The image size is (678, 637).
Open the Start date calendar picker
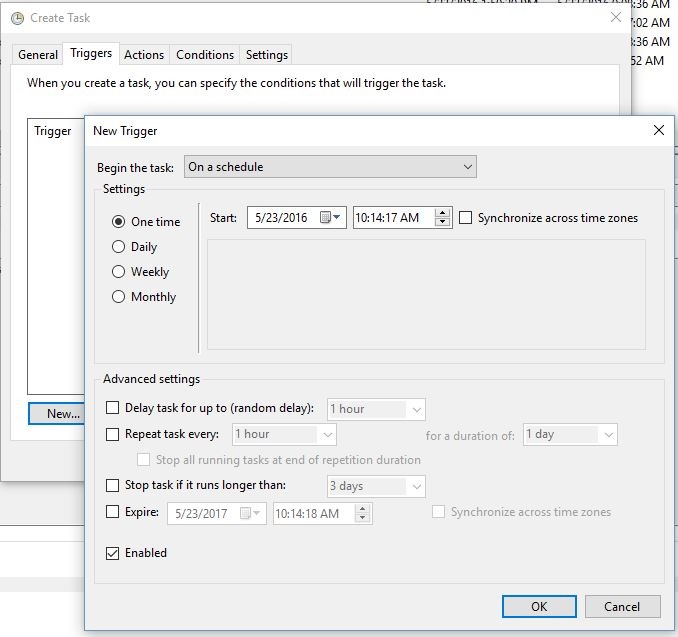[330, 218]
